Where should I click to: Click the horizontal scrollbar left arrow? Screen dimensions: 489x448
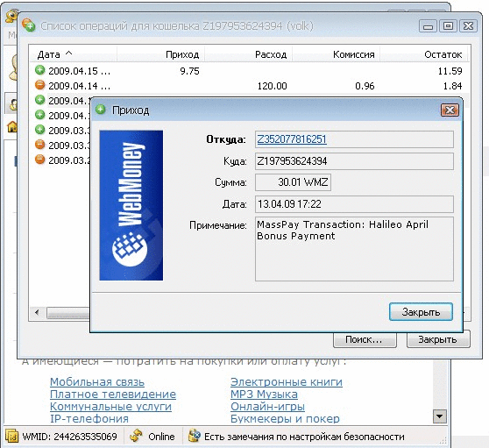tap(37, 313)
